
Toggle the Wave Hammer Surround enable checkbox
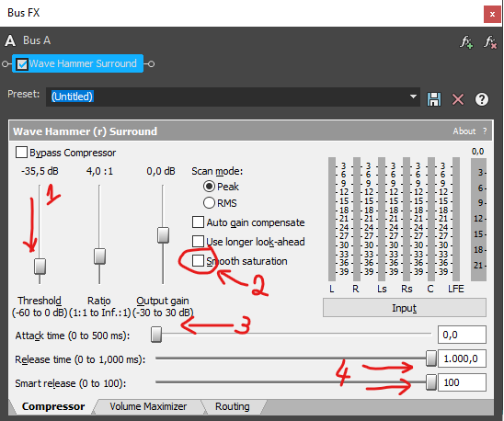22,64
